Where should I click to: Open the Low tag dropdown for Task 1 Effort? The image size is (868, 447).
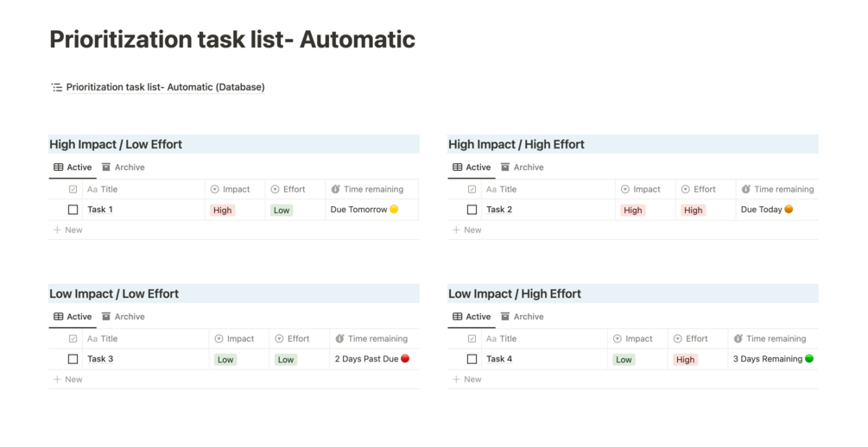coord(282,211)
